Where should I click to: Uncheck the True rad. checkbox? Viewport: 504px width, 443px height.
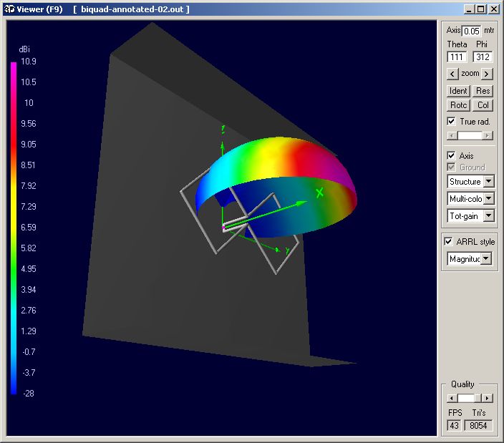[x=451, y=122]
